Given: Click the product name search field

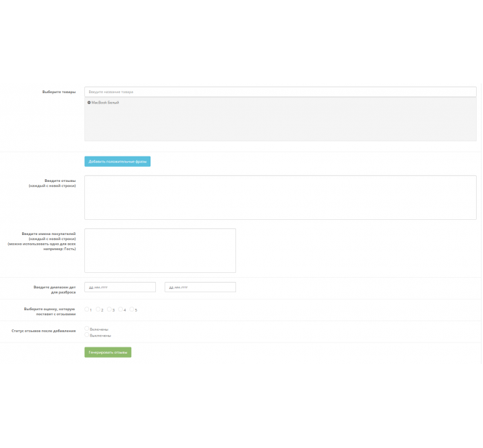Looking at the screenshot, I should pyautogui.click(x=280, y=92).
